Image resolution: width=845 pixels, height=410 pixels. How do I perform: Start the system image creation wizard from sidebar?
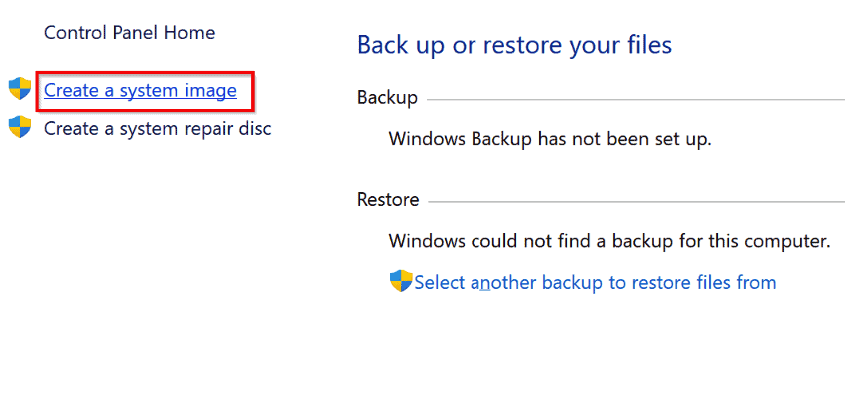pyautogui.click(x=140, y=91)
